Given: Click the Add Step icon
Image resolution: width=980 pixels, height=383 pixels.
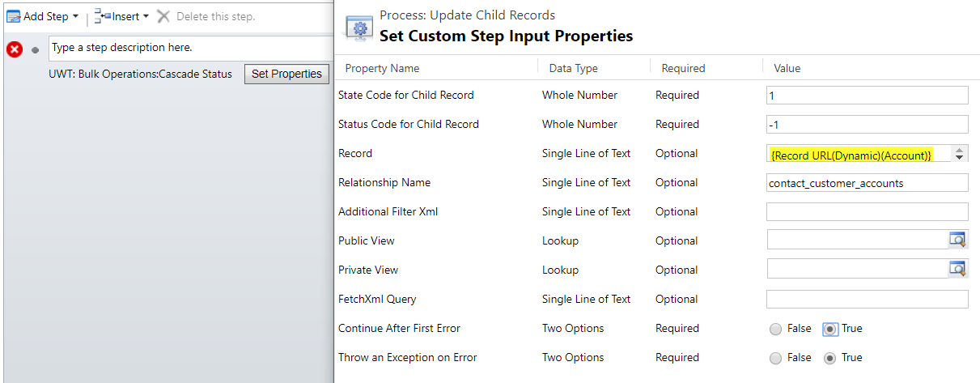Looking at the screenshot, I should point(14,16).
